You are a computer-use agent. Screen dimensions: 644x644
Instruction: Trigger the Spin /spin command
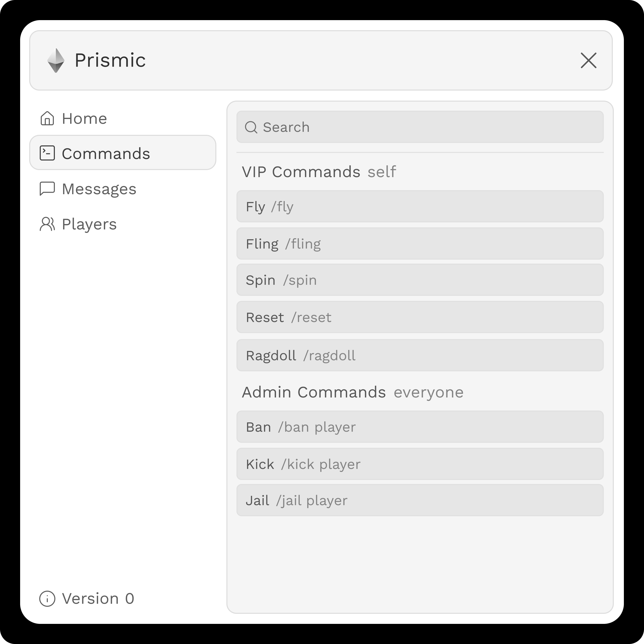point(420,280)
